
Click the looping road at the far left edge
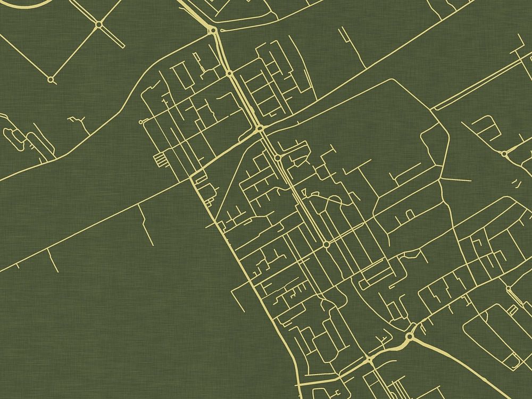point(12,136)
